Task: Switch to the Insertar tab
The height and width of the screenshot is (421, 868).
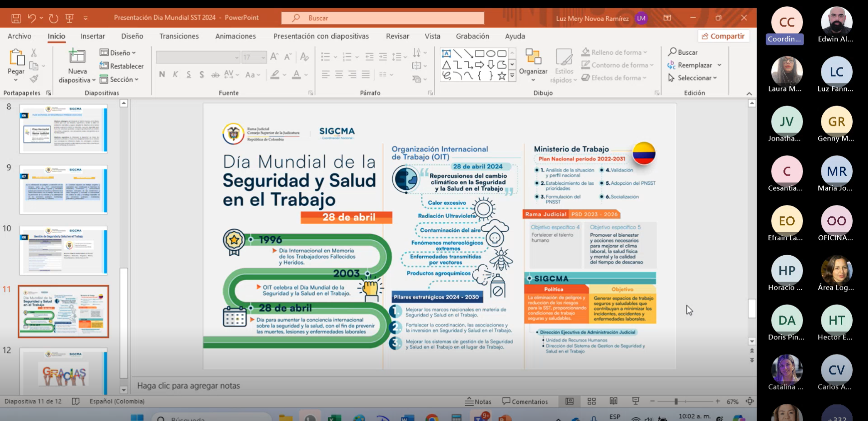Action: click(x=93, y=36)
